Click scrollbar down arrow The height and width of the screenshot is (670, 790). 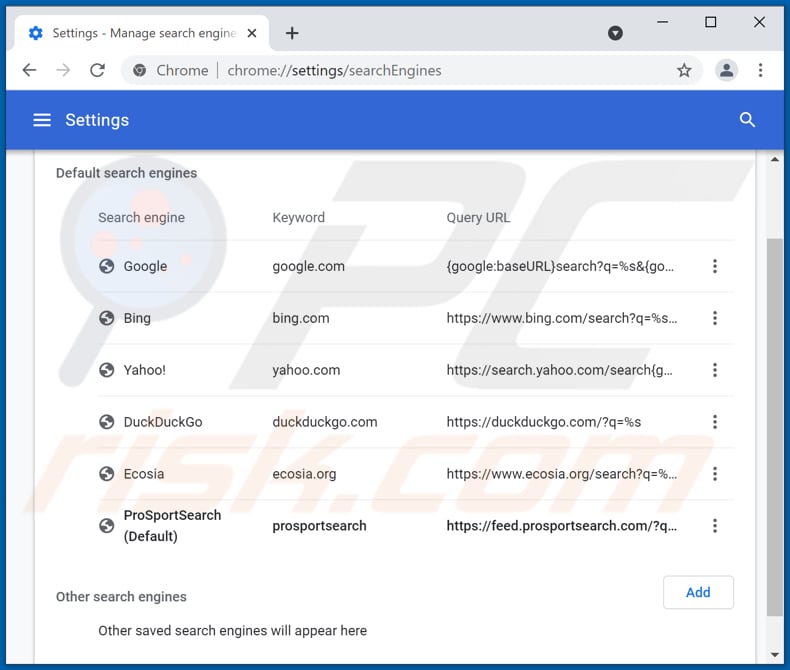tap(775, 655)
